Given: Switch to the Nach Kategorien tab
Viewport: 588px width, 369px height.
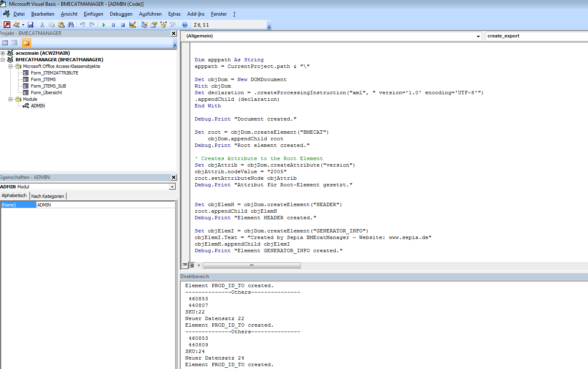Looking at the screenshot, I should coord(48,196).
